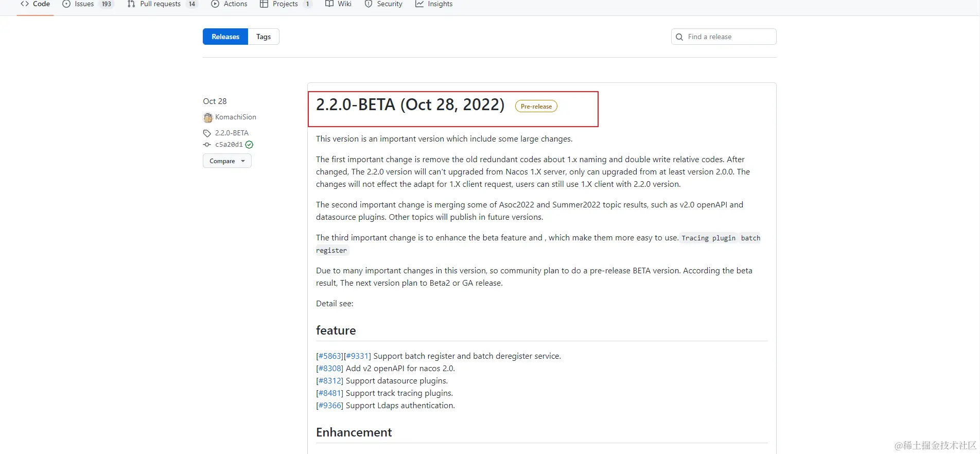
Task: Click the 'feature' section heading
Action: [x=336, y=330]
